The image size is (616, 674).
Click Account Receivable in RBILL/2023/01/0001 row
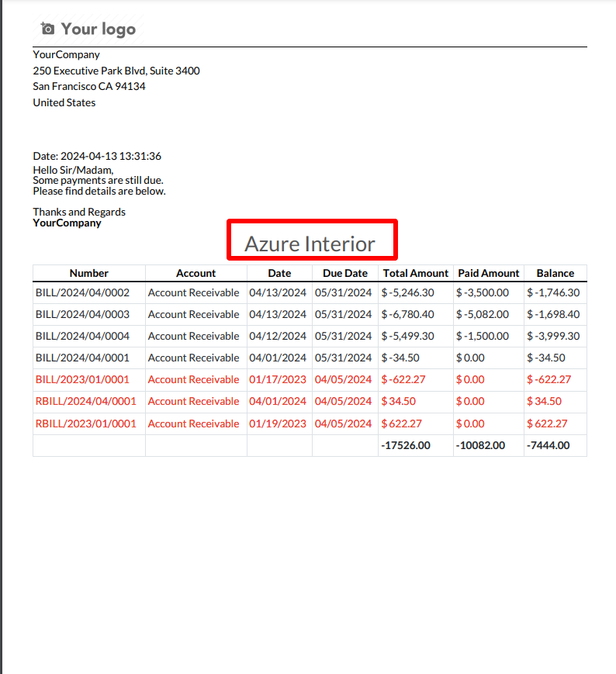pyautogui.click(x=193, y=423)
